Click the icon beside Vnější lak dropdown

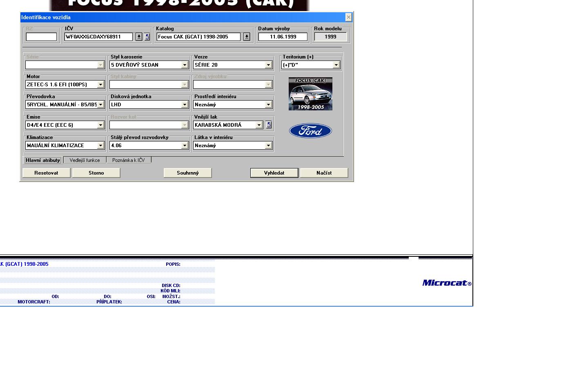point(269,125)
